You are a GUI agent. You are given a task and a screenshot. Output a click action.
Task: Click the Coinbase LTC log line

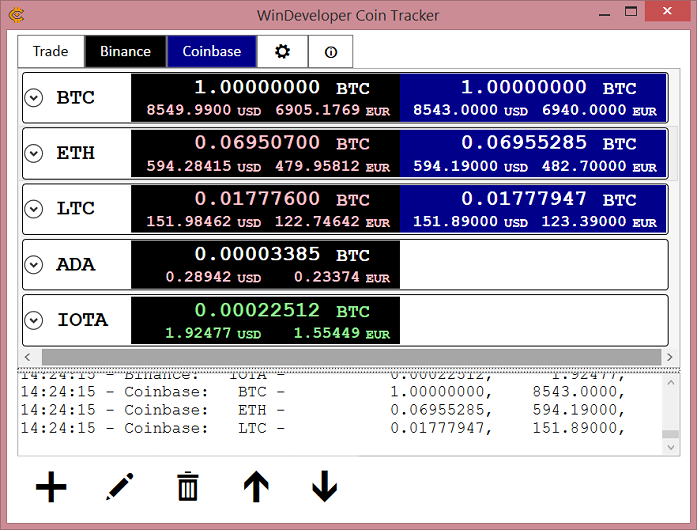323,428
